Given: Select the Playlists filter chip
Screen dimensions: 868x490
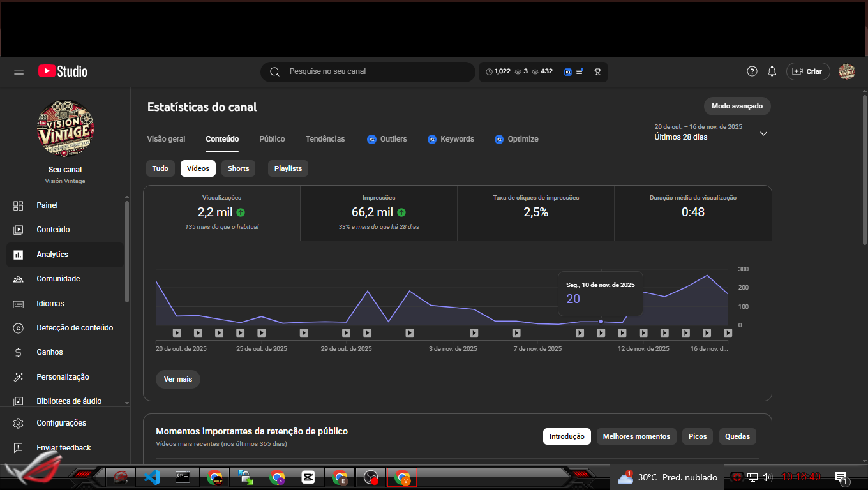Looking at the screenshot, I should 288,168.
